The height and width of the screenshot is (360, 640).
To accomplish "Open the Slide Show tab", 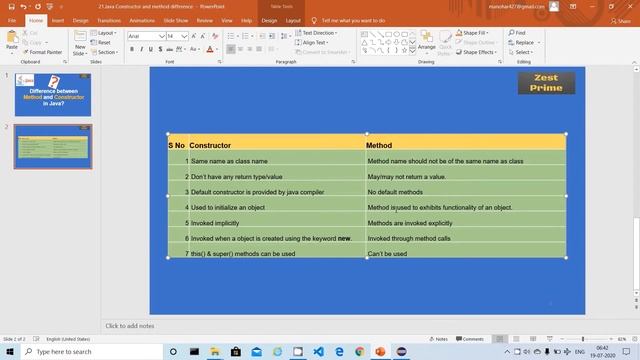I will coord(176,20).
